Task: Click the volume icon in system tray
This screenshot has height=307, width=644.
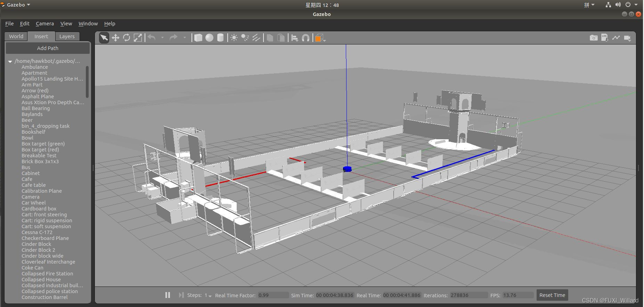Action: tap(618, 5)
